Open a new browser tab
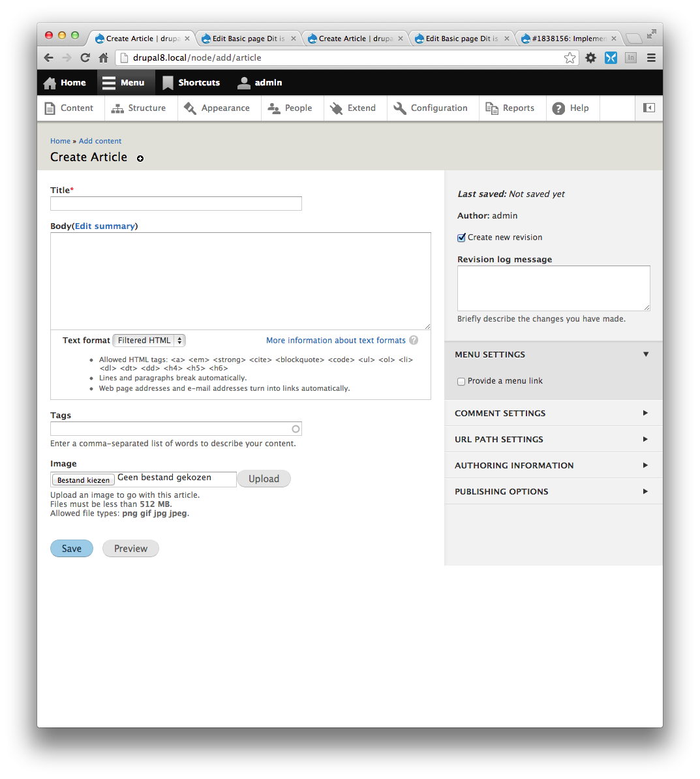Viewport: 700px width, 779px height. [x=633, y=38]
